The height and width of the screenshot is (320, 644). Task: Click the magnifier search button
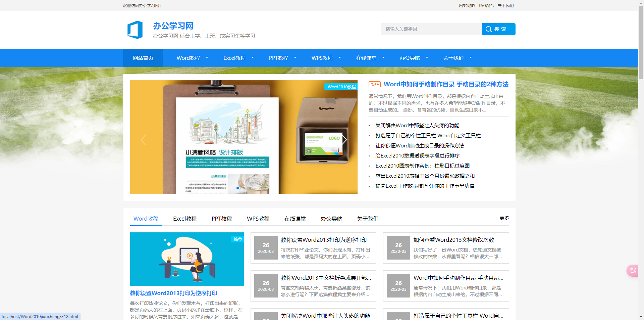click(x=498, y=29)
